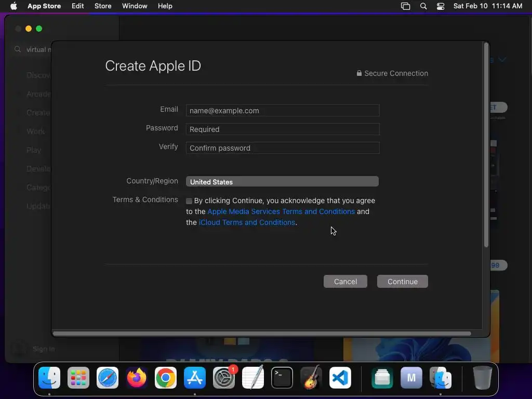
Task: Open Spotlight search in menu bar
Action: pos(423,6)
